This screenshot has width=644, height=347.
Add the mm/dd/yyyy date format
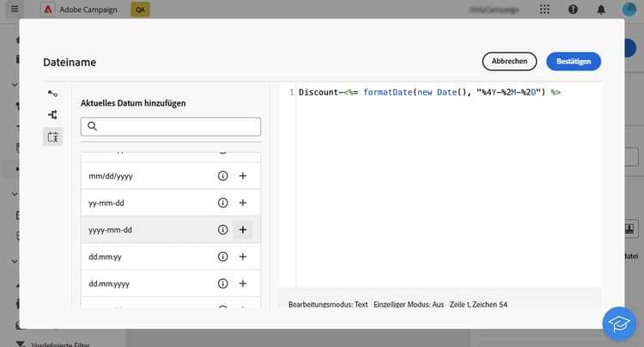tap(243, 176)
